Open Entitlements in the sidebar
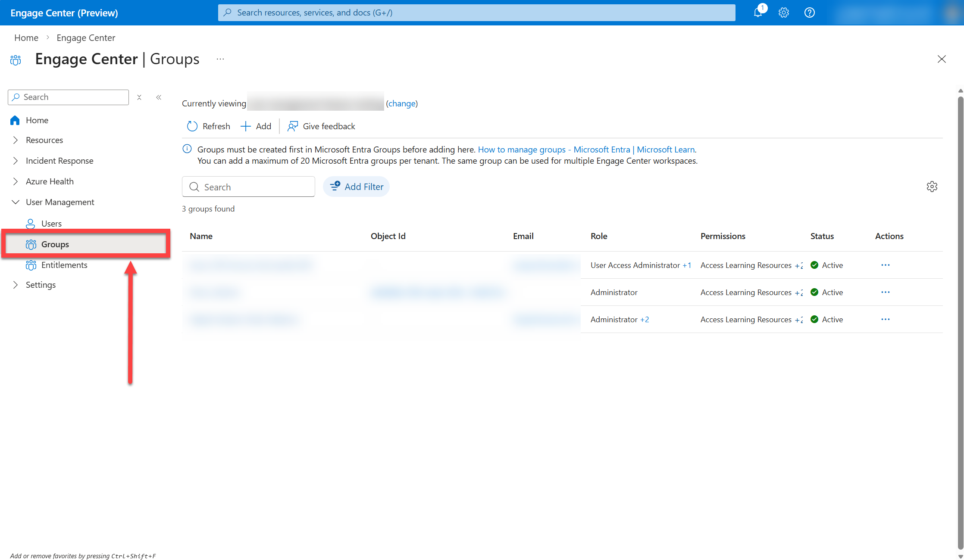Screen dimensions: 964x560 [x=64, y=265]
